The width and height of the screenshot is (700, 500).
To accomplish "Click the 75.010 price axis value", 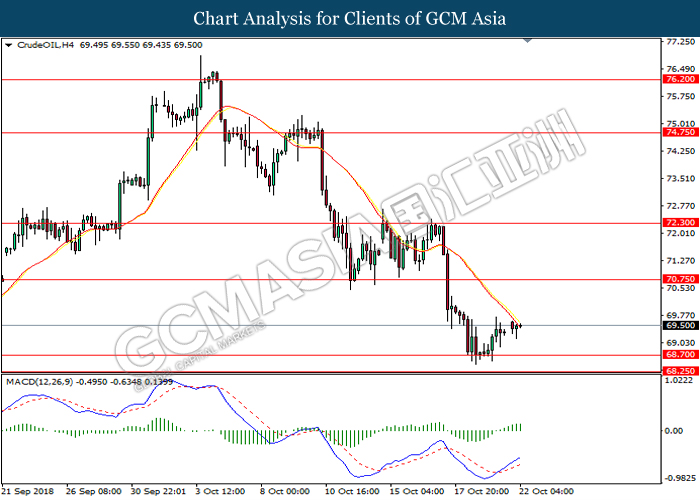I will tap(680, 124).
